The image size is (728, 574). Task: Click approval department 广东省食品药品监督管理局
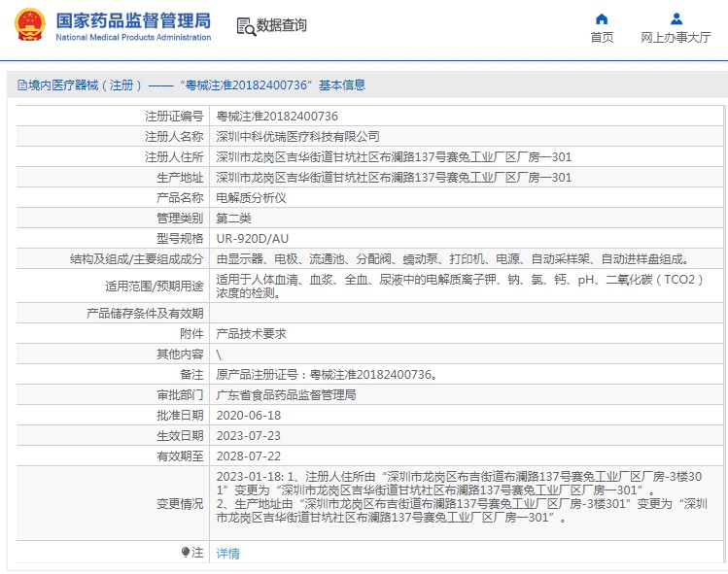pyautogui.click(x=286, y=395)
